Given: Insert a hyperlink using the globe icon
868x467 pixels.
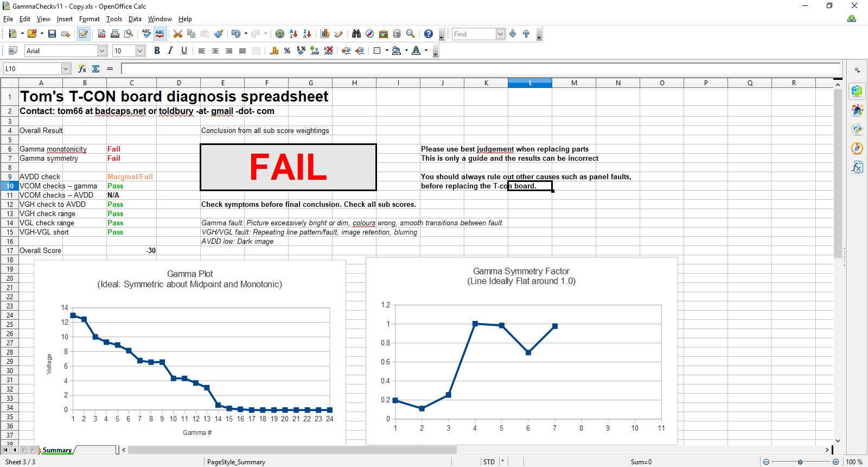Looking at the screenshot, I should coord(280,34).
